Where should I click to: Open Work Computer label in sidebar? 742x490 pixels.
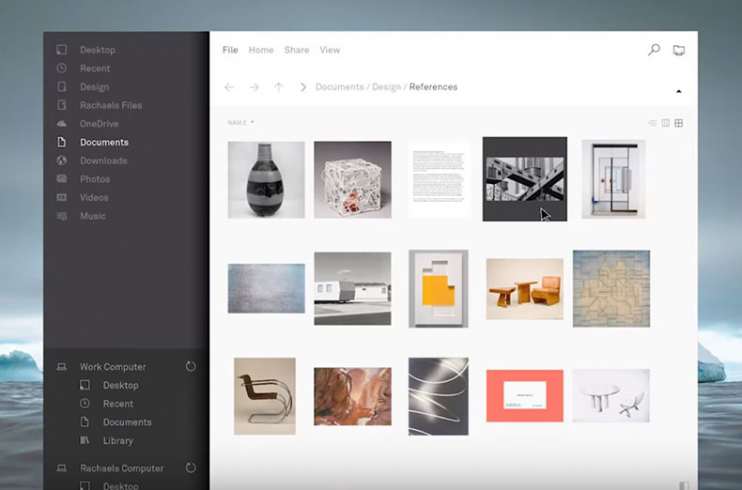tap(113, 366)
